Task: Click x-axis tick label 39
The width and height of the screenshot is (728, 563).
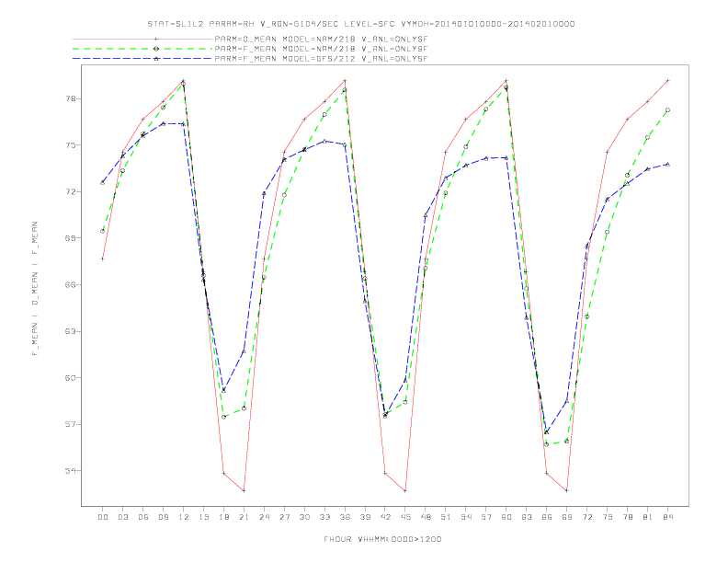Action: pyautogui.click(x=365, y=517)
